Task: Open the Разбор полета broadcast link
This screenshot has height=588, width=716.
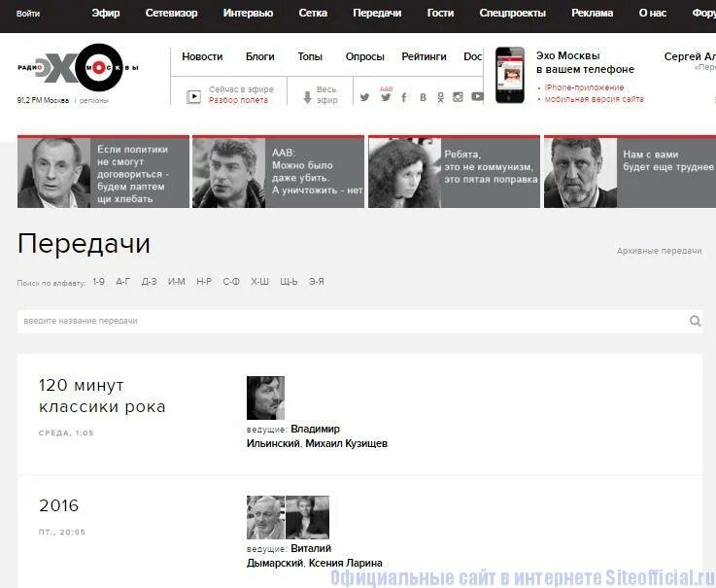Action: pyautogui.click(x=238, y=100)
